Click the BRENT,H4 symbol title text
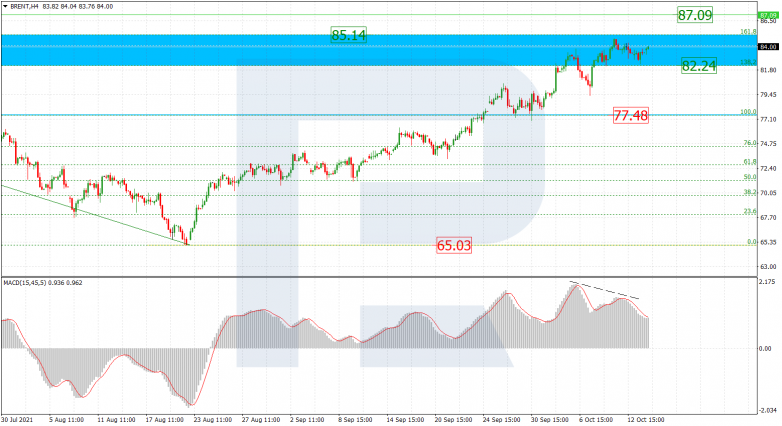 click(x=24, y=6)
